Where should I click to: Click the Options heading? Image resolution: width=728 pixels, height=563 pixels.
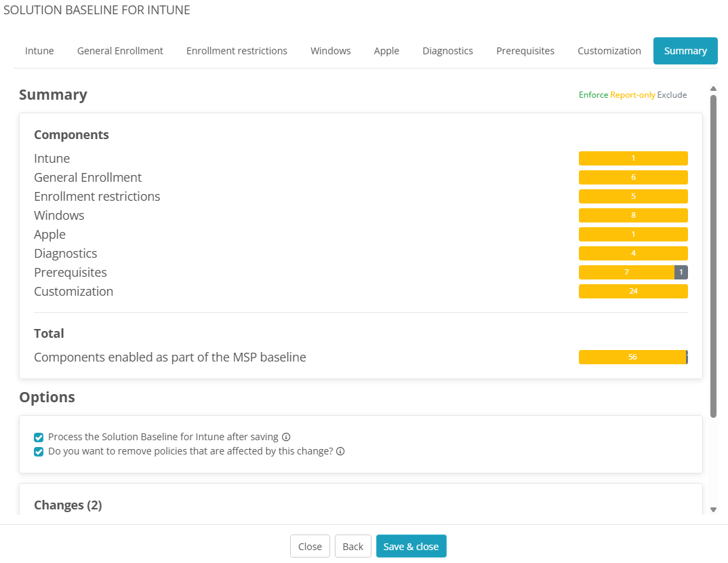point(47,397)
